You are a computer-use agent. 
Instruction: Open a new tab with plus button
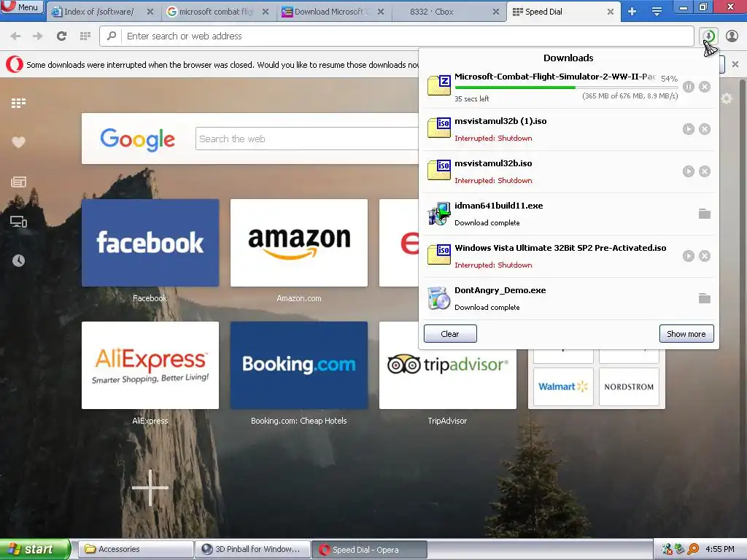click(x=632, y=12)
